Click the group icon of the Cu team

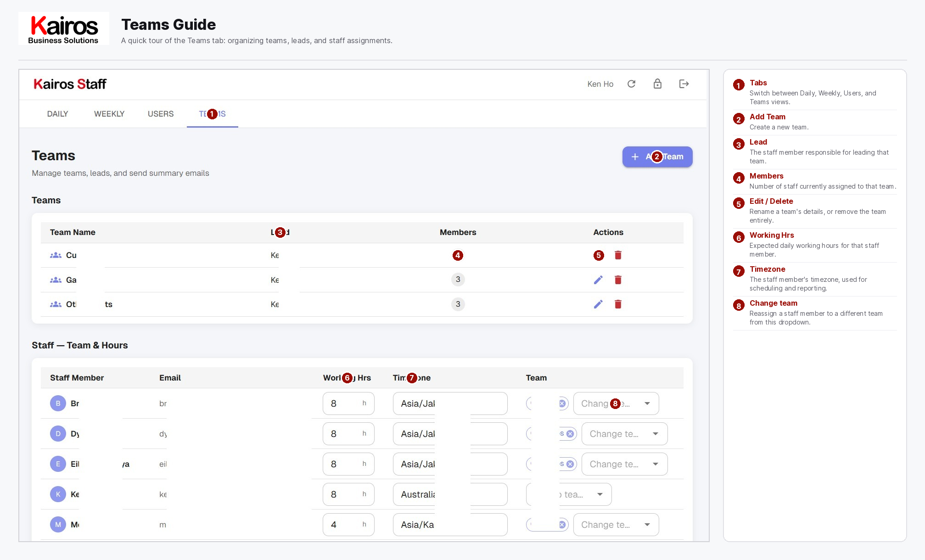[x=56, y=255]
